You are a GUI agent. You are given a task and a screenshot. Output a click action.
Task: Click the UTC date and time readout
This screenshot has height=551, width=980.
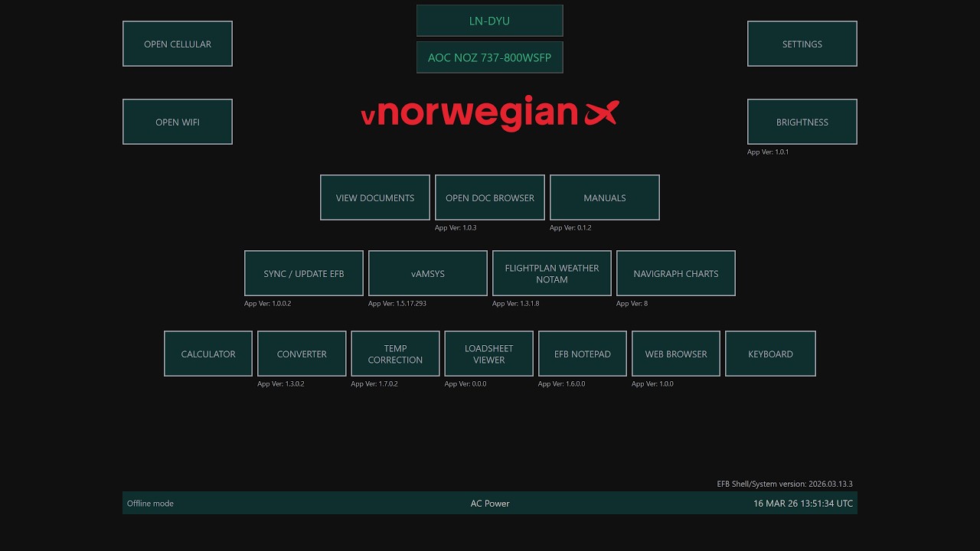[x=803, y=504]
